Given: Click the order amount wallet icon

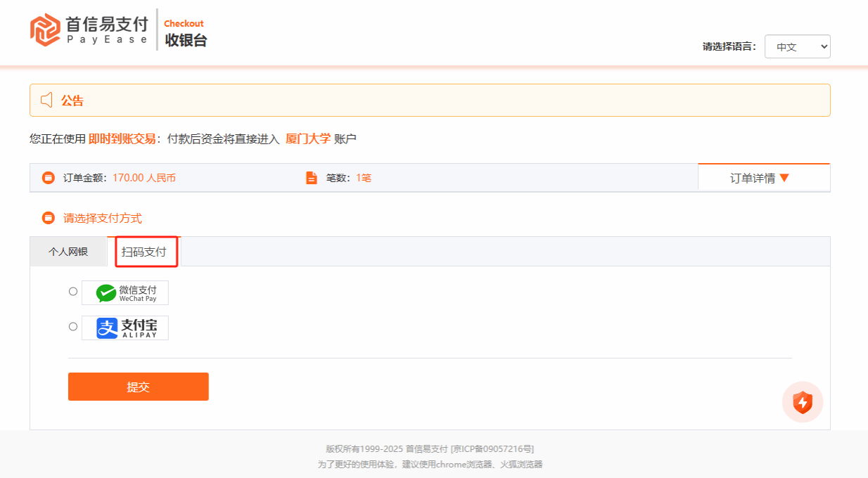Looking at the screenshot, I should [48, 178].
